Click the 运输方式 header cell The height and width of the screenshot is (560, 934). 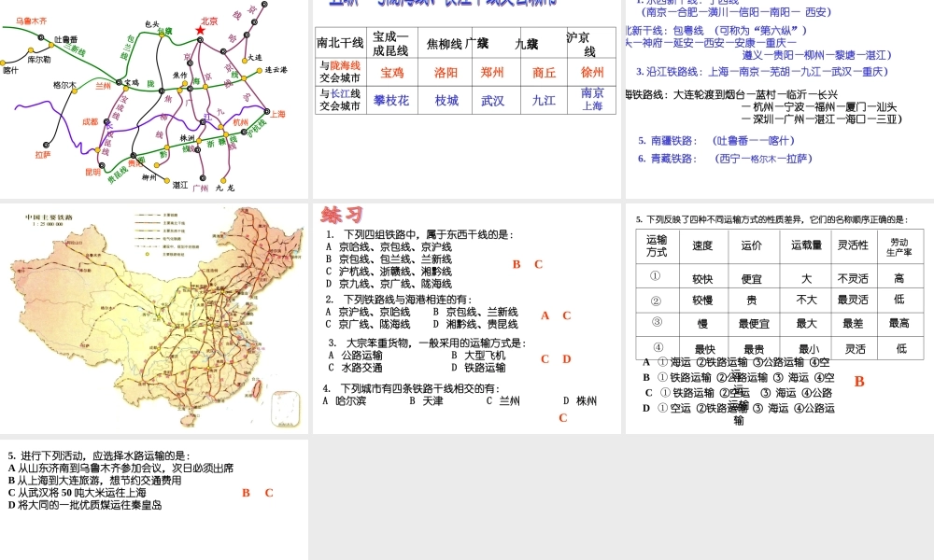click(x=657, y=245)
